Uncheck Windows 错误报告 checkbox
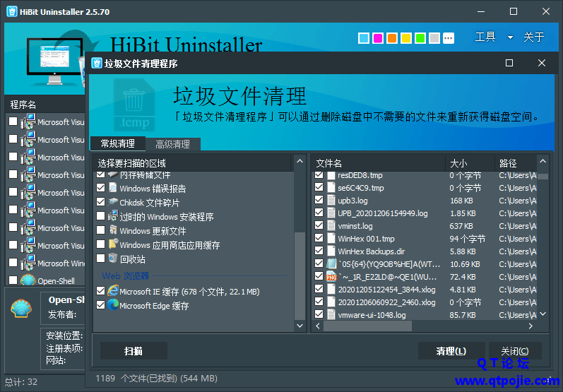Image resolution: width=563 pixels, height=392 pixels. click(101, 188)
